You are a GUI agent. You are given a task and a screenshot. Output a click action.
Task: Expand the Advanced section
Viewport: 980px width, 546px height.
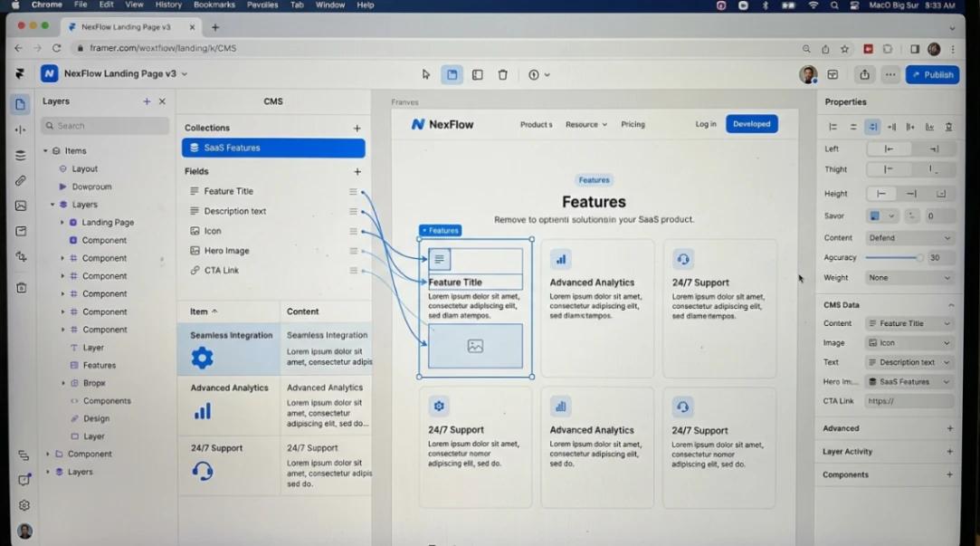pyautogui.click(x=950, y=428)
